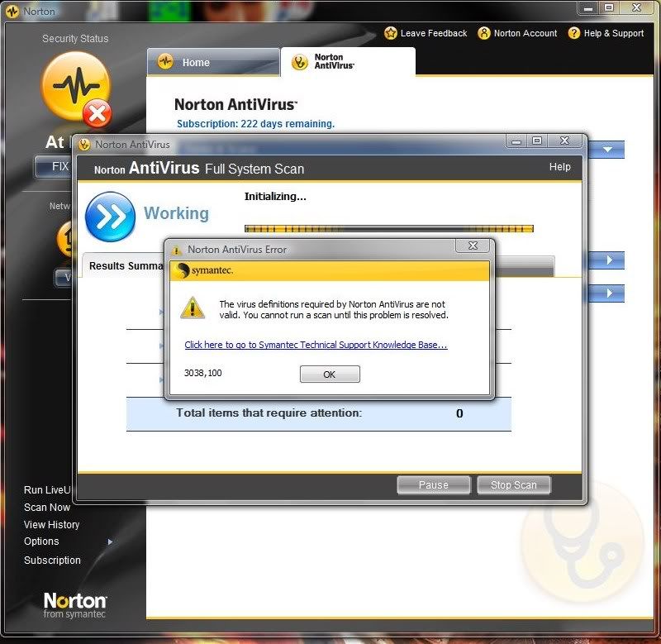
Task: Click the Help & Support question mark icon
Action: coord(573,33)
